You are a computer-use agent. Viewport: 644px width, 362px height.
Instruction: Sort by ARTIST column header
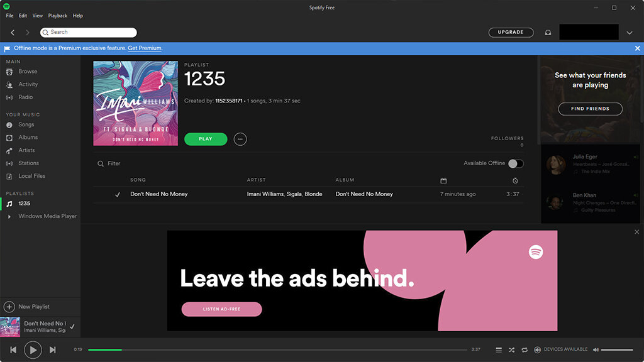(257, 180)
